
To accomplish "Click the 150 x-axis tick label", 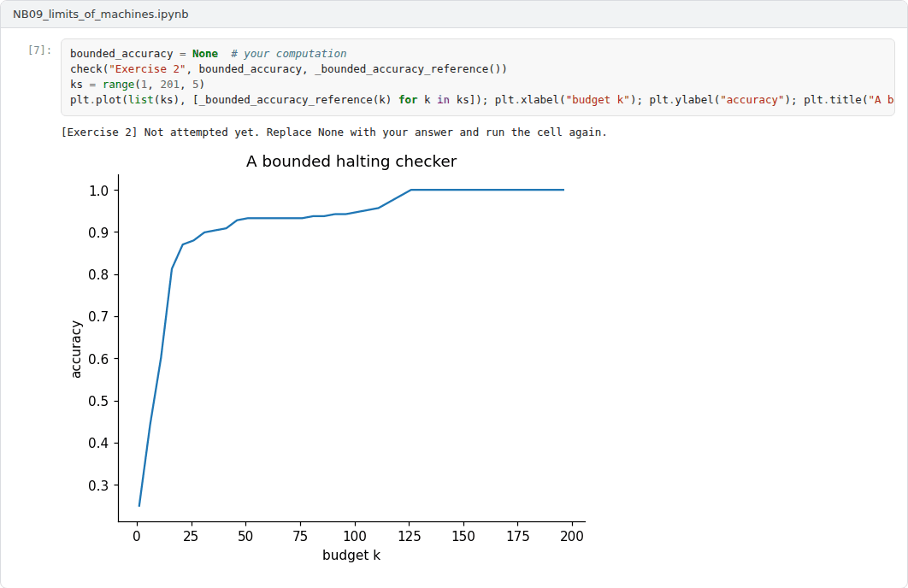I will 463,537.
